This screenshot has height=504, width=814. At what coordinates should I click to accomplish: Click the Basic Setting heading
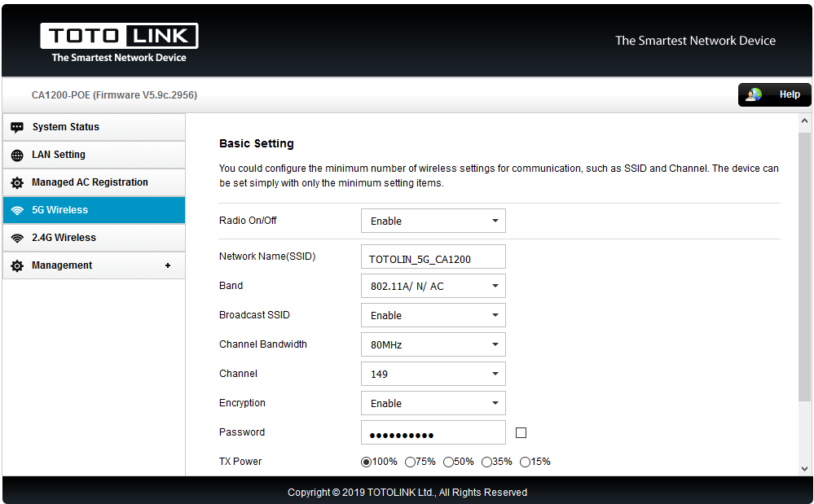(257, 143)
